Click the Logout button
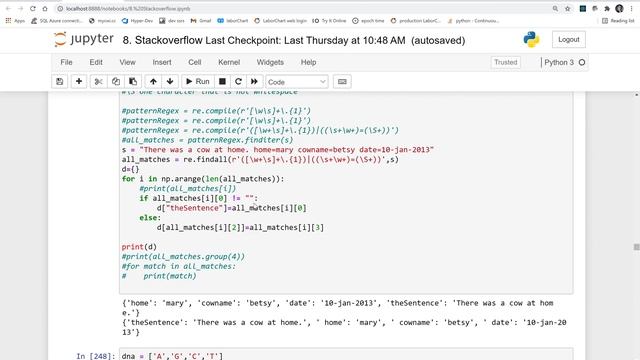The image size is (640, 360). coord(569,40)
